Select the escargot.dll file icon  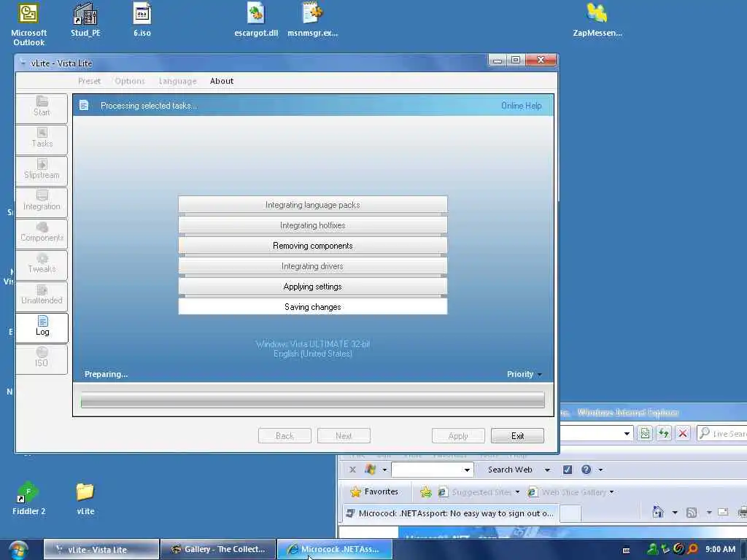click(256, 20)
